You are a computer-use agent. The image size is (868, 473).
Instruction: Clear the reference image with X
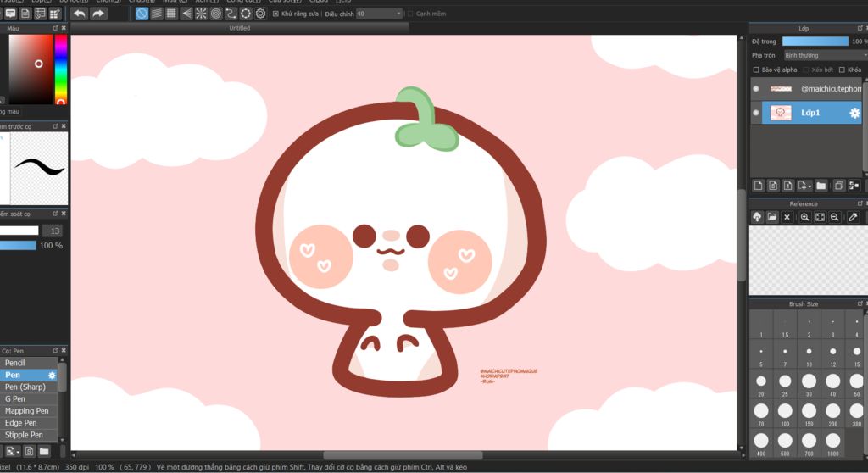(787, 217)
